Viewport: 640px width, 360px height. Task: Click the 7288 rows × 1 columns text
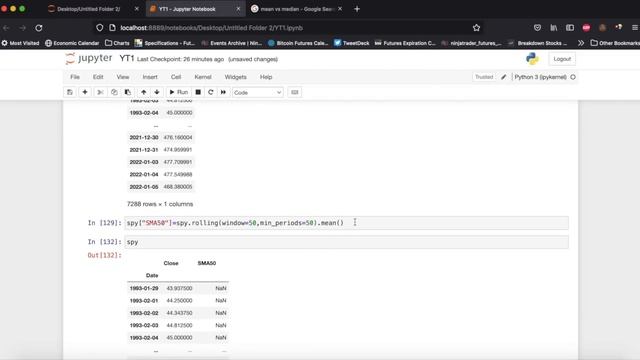click(x=160, y=204)
